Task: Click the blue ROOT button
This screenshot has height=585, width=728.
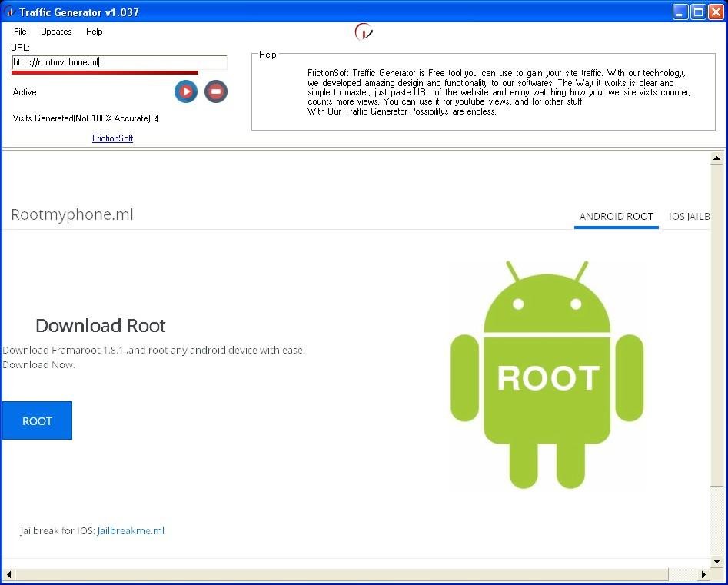Action: (37, 420)
